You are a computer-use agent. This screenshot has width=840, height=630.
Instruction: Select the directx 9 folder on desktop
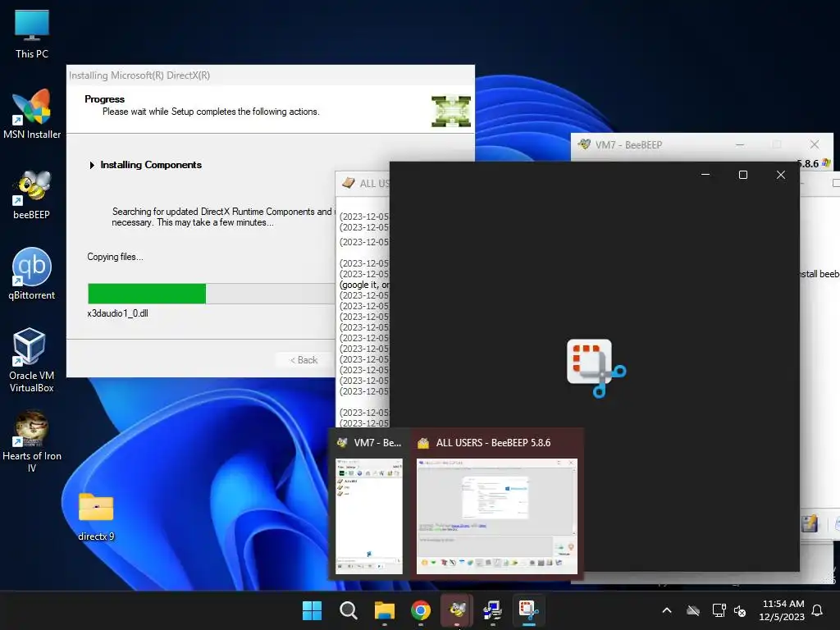click(x=96, y=517)
